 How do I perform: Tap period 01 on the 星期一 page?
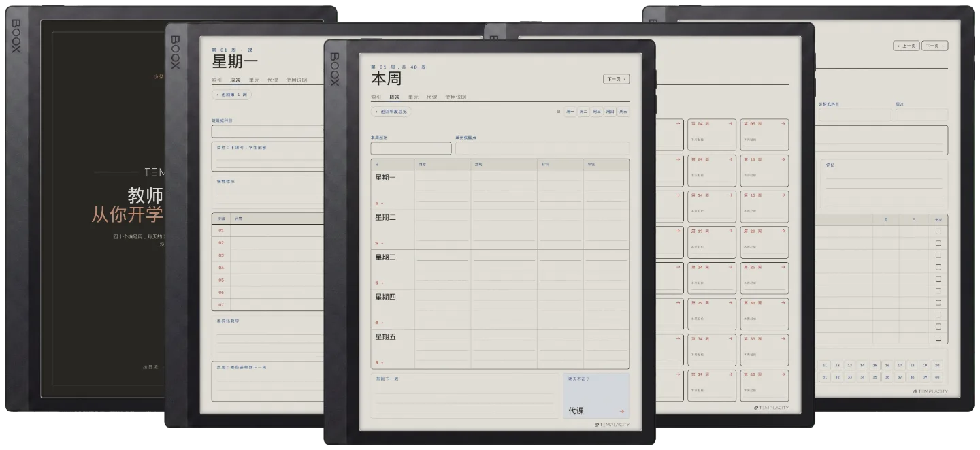coord(221,231)
